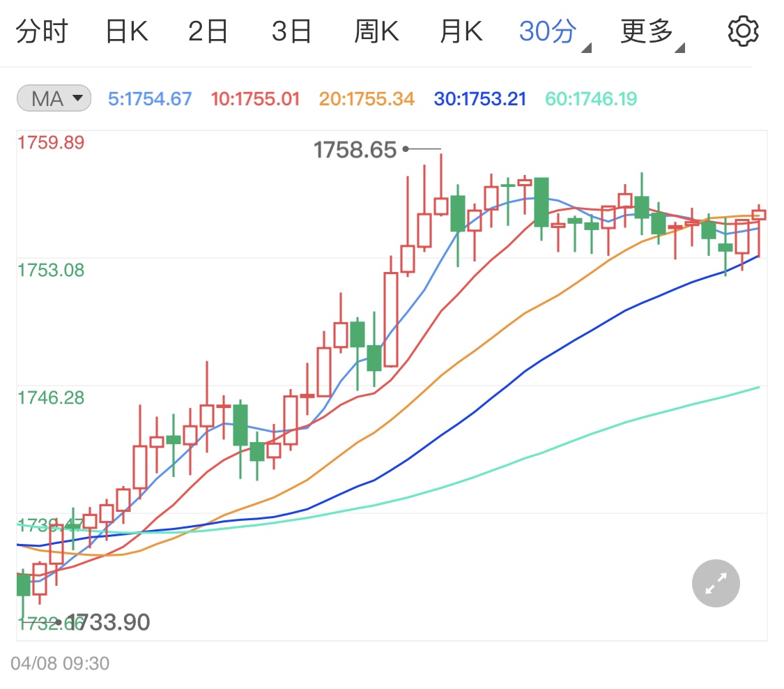Switch to the 月K tab

point(461,31)
